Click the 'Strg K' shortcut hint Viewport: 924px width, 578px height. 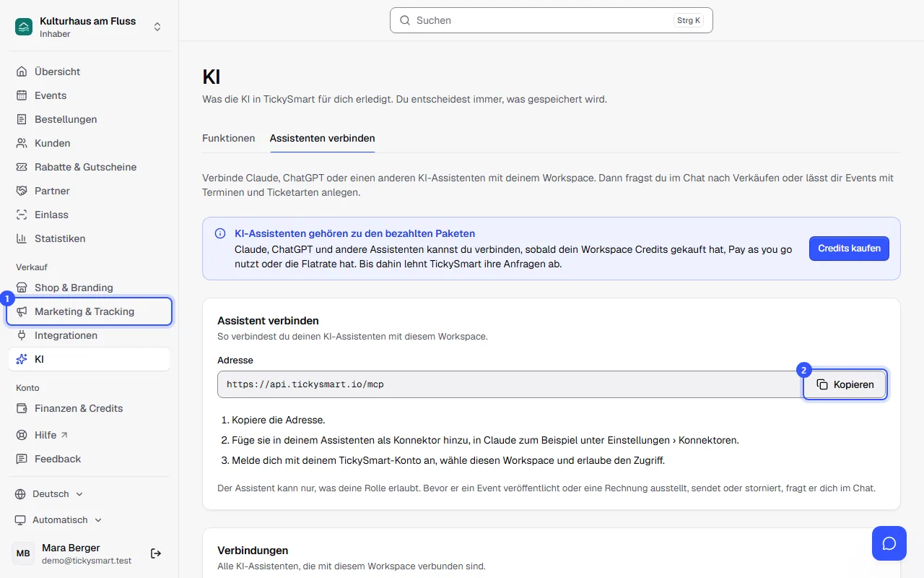pyautogui.click(x=689, y=20)
